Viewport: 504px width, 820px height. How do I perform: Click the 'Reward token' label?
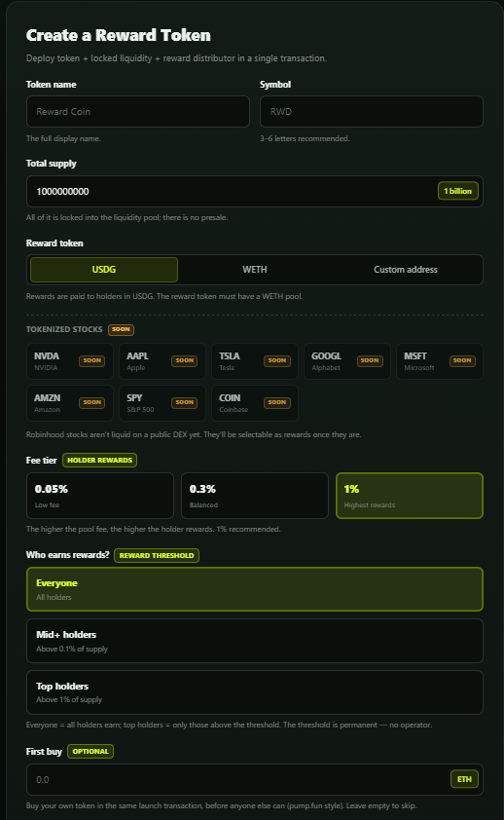54,243
